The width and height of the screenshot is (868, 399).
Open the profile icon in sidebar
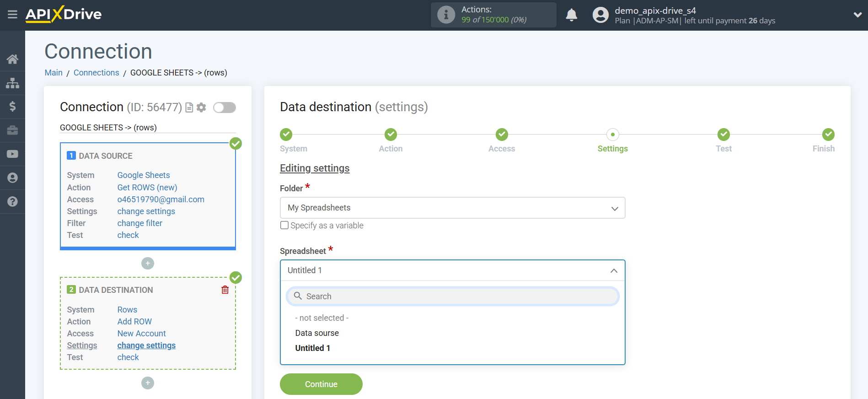pos(12,178)
